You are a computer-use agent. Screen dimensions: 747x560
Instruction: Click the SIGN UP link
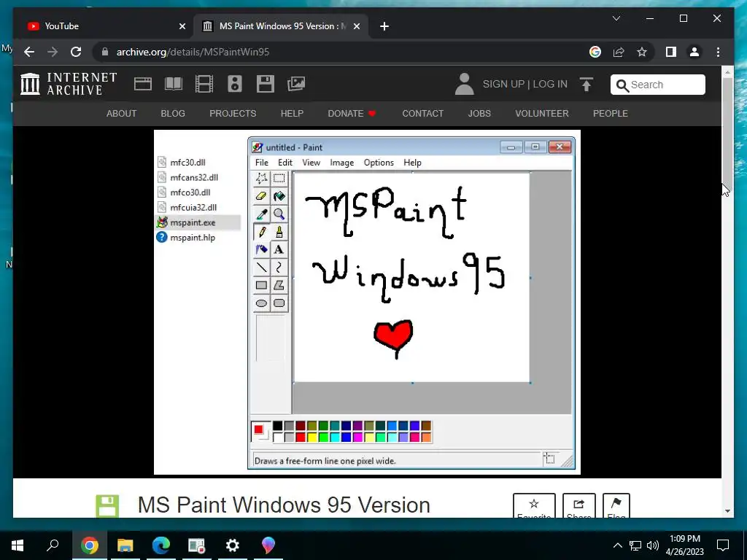point(503,85)
